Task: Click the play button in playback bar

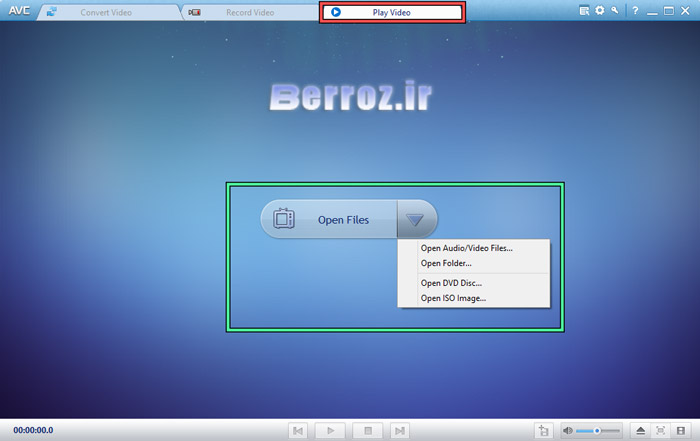Action: pos(330,431)
